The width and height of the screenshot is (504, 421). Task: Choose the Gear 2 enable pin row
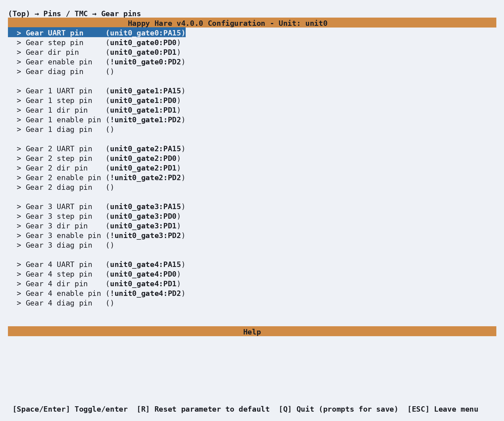(101, 178)
